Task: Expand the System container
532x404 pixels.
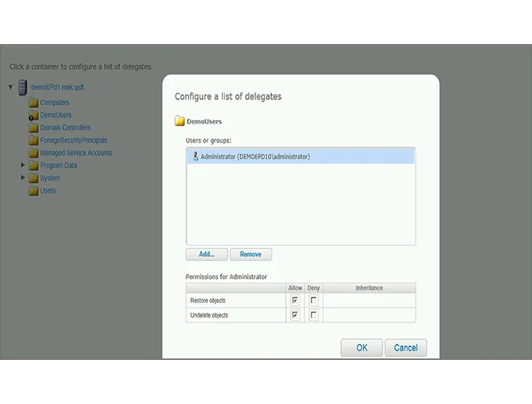Action: point(22,177)
